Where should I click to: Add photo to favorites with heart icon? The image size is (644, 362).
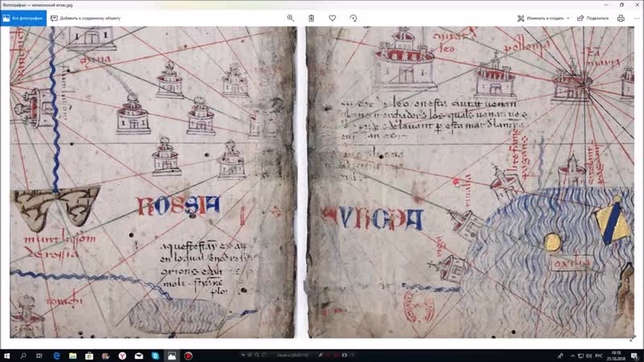[332, 18]
